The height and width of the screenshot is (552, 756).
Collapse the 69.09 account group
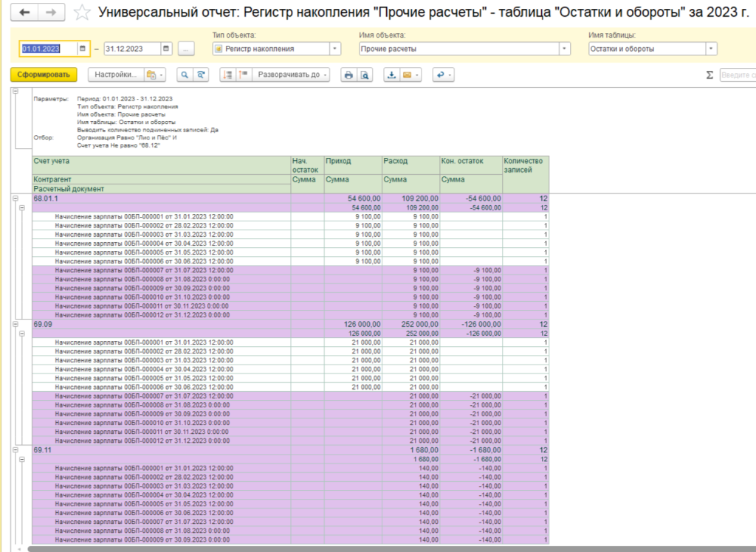click(x=16, y=324)
